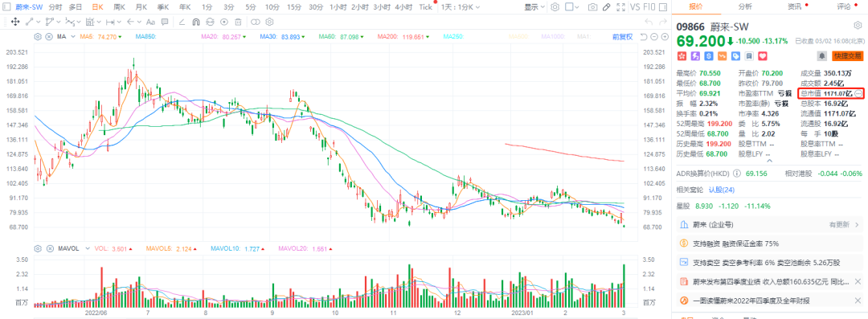Switch to 周K weekly chart
Screen dimensions: 868x319
point(120,7)
